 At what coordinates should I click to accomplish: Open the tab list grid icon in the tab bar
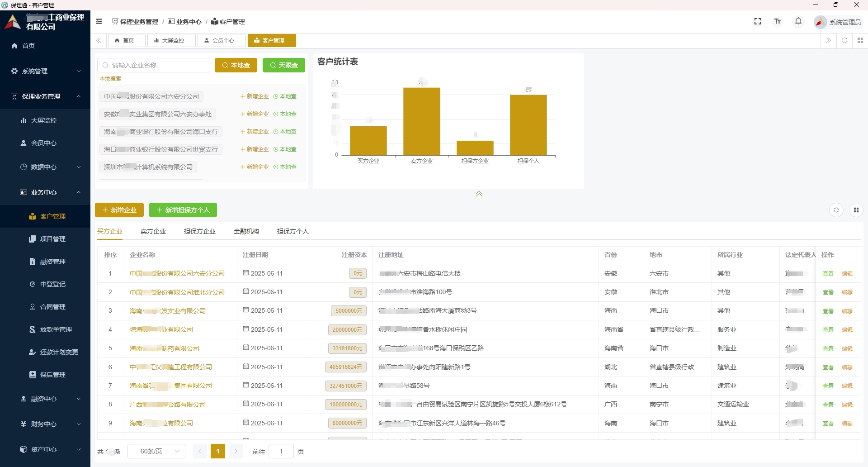pos(860,40)
